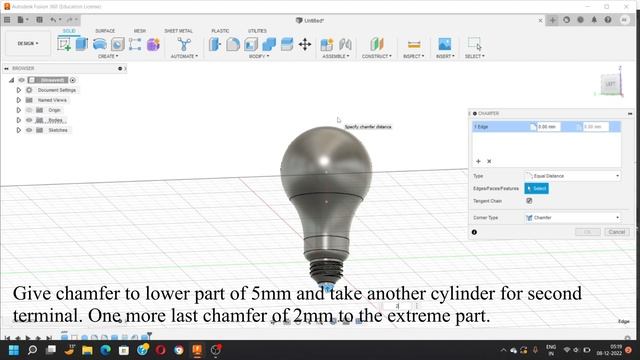Open the Type Equal Distance dropdown
640x360 pixels.
(x=573, y=176)
